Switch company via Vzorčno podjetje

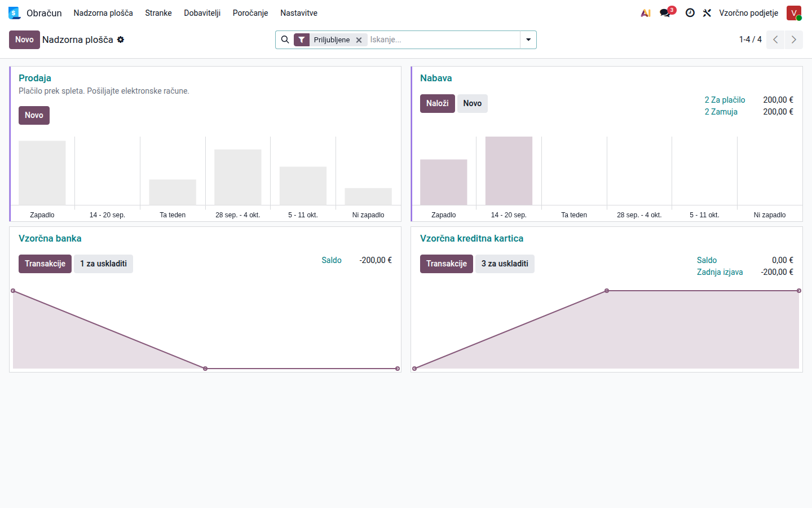coord(748,13)
